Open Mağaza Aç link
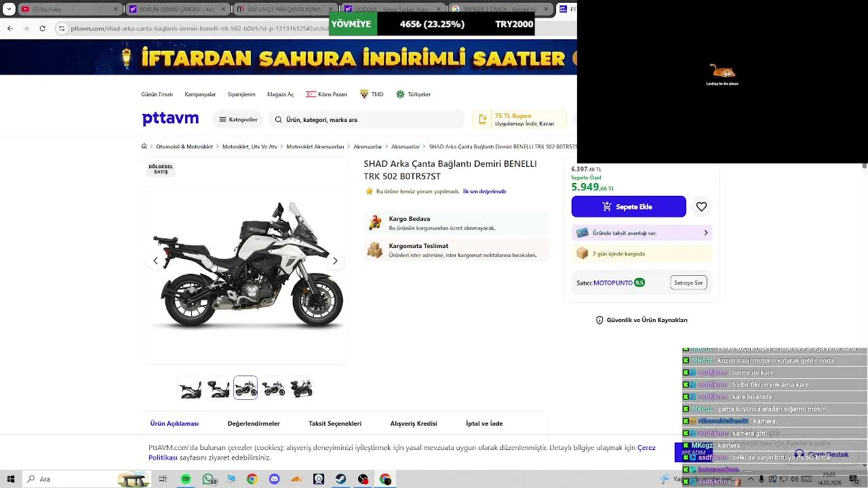The image size is (868, 488). point(280,94)
